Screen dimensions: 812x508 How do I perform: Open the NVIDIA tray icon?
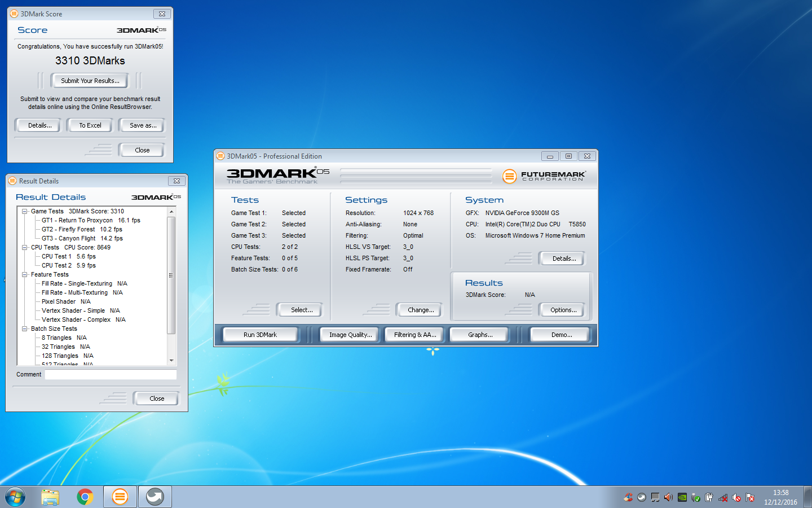click(x=682, y=497)
